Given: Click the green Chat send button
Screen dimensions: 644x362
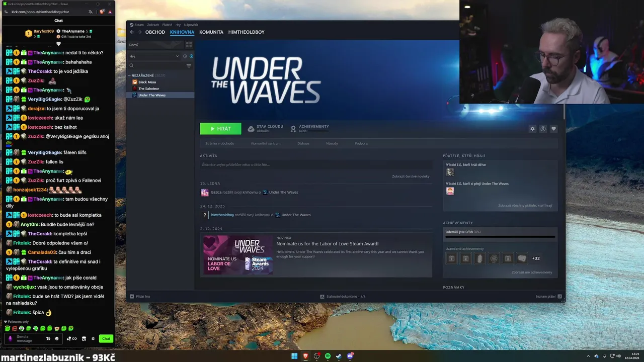Looking at the screenshot, I should (106, 338).
